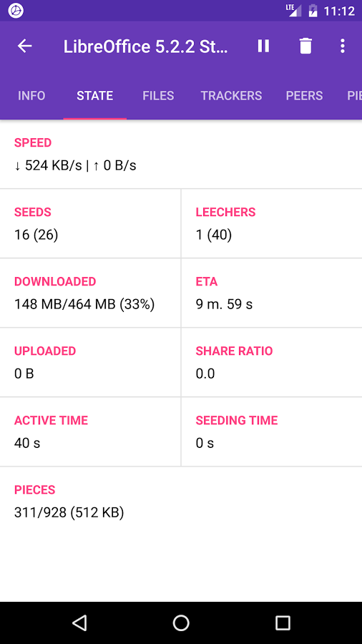Open the partially visible PIECES tab
362x644 pixels.
pyautogui.click(x=354, y=96)
